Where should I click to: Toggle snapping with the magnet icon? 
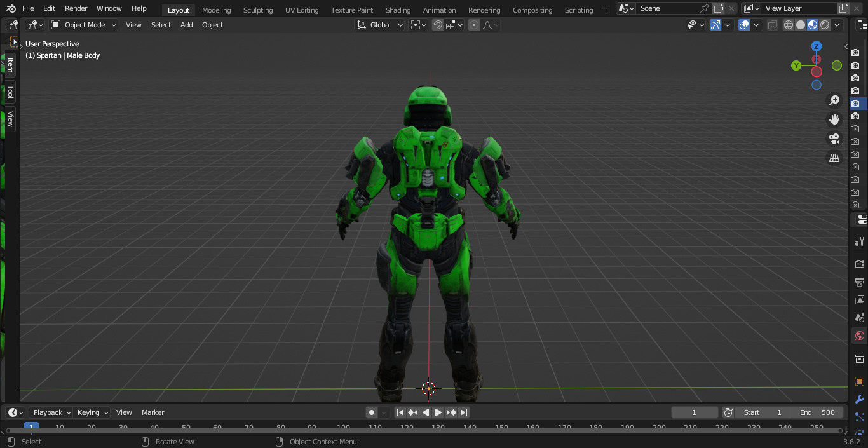438,25
